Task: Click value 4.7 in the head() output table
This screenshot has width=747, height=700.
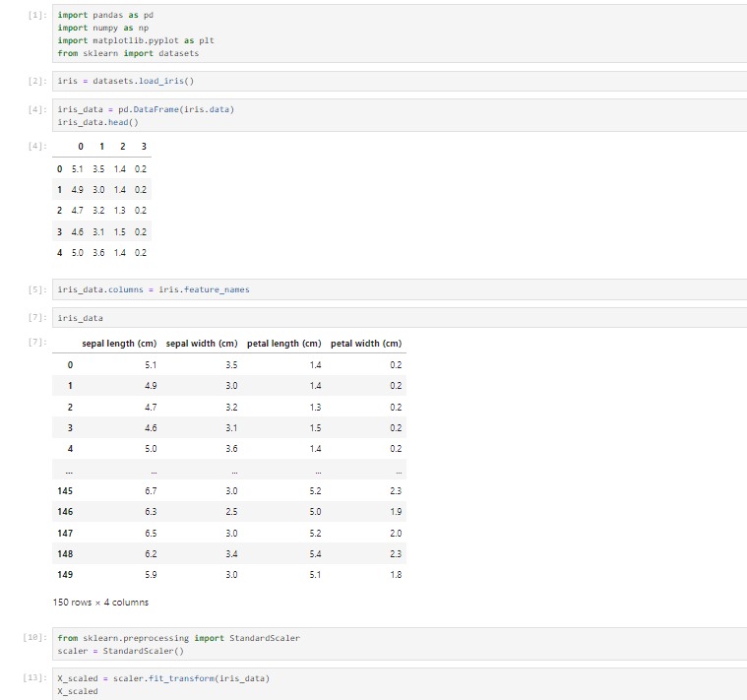Action: point(77,211)
